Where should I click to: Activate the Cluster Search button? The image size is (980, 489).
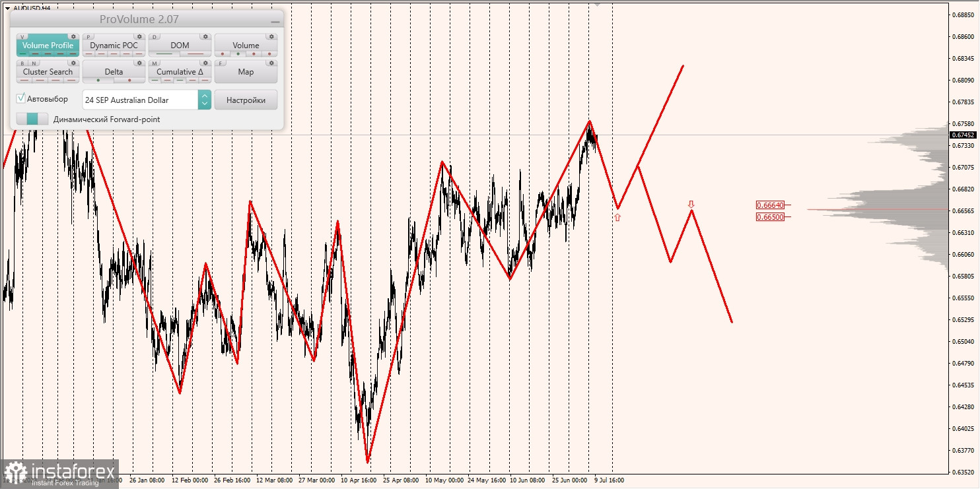click(x=48, y=72)
